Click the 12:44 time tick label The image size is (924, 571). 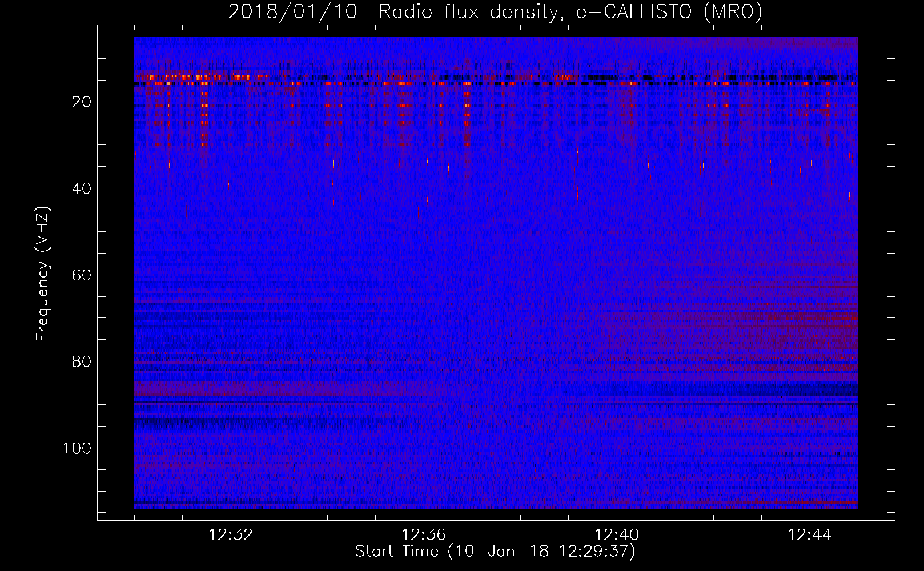pos(810,535)
